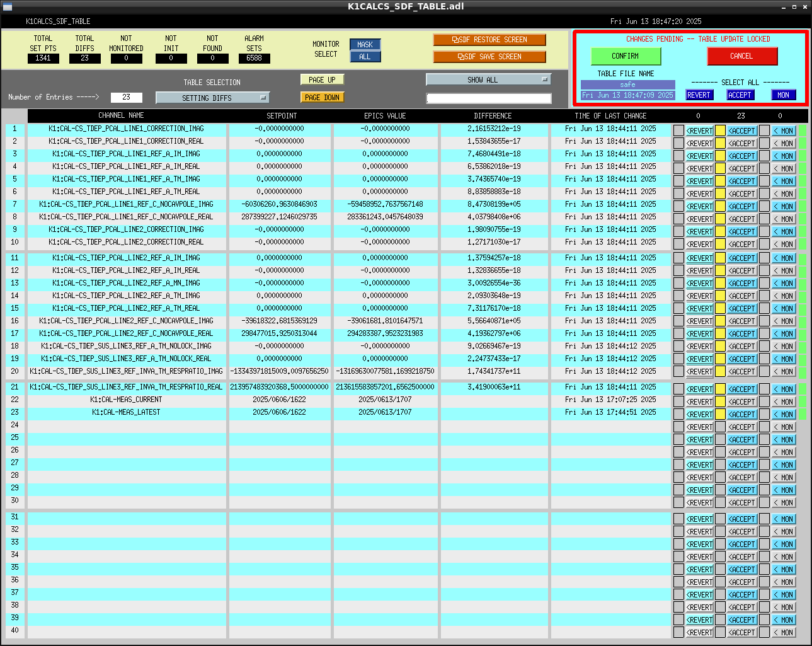Screen dimensions: 812x646
Task: Revert row 20 SUS_LINE3_REF_INVA_TM_RESPRATIO_IMAG
Action: (x=699, y=372)
